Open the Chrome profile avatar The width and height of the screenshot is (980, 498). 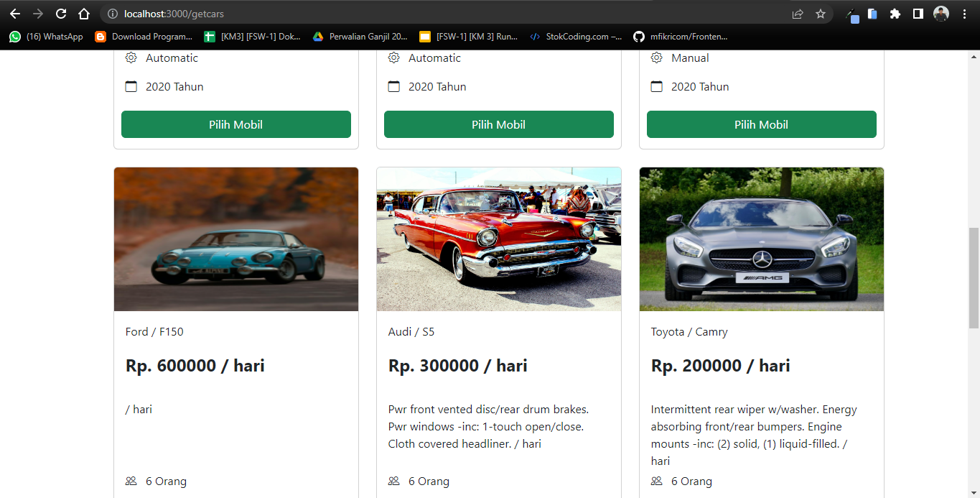pyautogui.click(x=941, y=14)
